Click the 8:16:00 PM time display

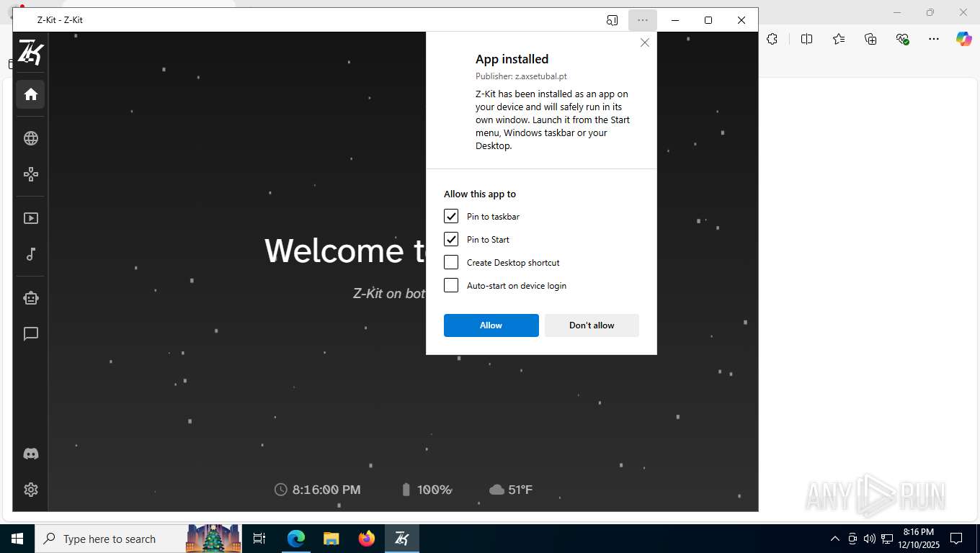[x=326, y=490]
